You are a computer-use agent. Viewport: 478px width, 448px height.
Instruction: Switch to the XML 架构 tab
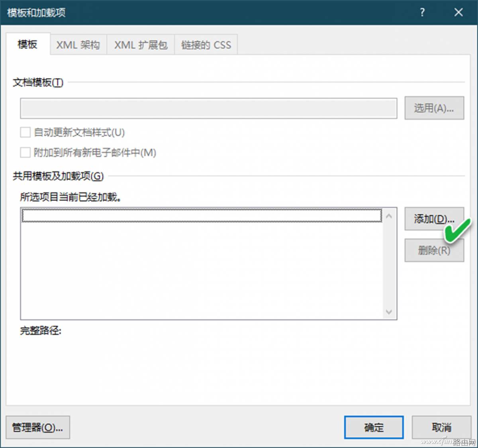click(78, 45)
